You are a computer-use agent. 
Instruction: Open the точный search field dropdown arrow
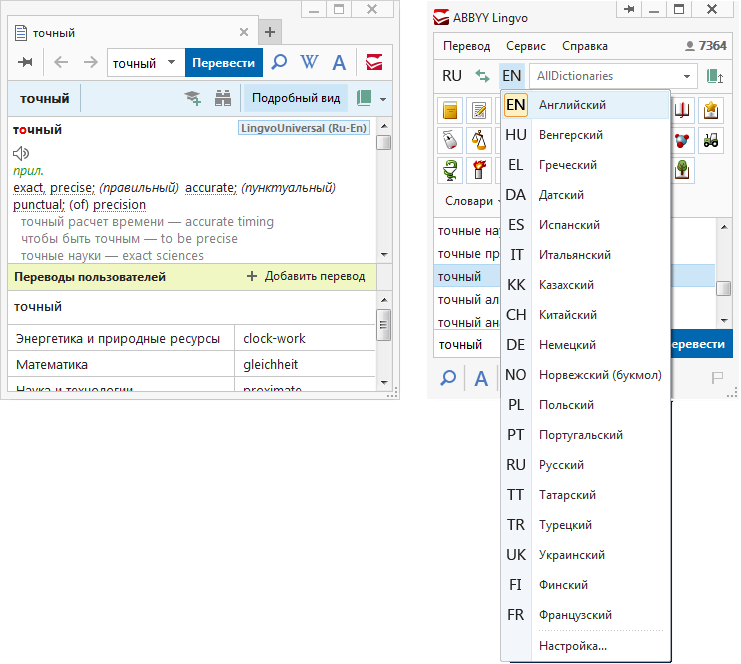click(x=171, y=62)
